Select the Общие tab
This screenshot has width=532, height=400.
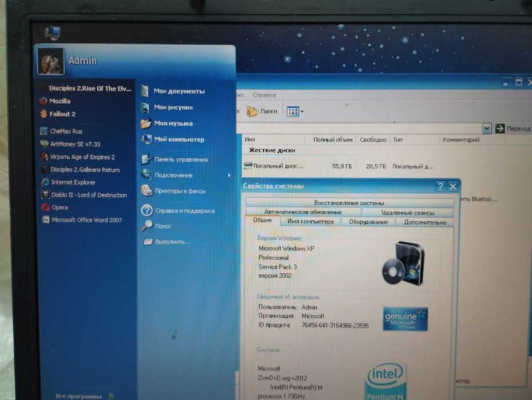pyautogui.click(x=262, y=220)
